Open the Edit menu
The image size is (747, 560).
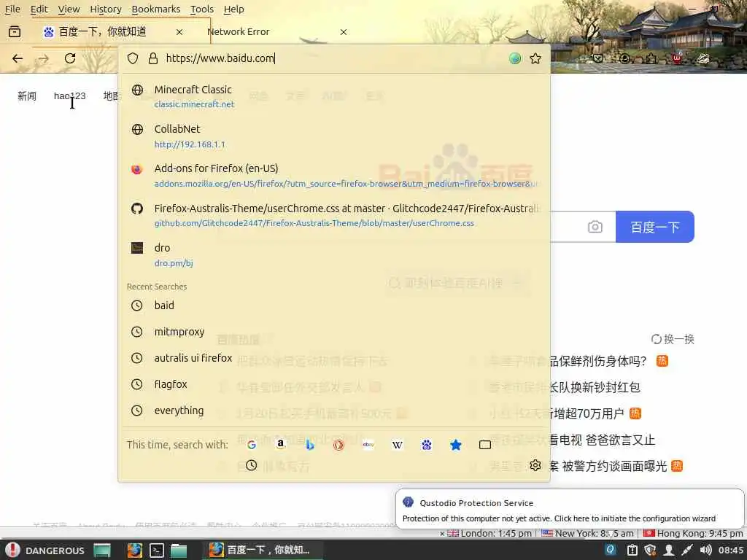click(39, 9)
